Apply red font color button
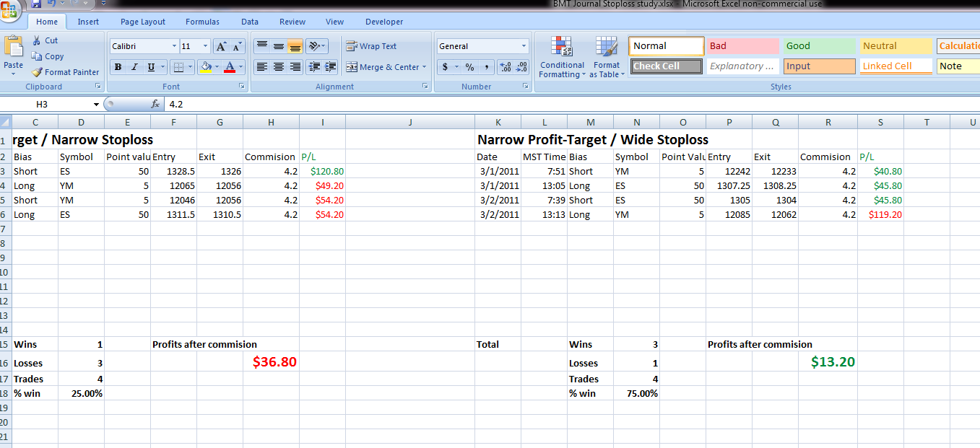The width and height of the screenshot is (980, 448). click(230, 67)
